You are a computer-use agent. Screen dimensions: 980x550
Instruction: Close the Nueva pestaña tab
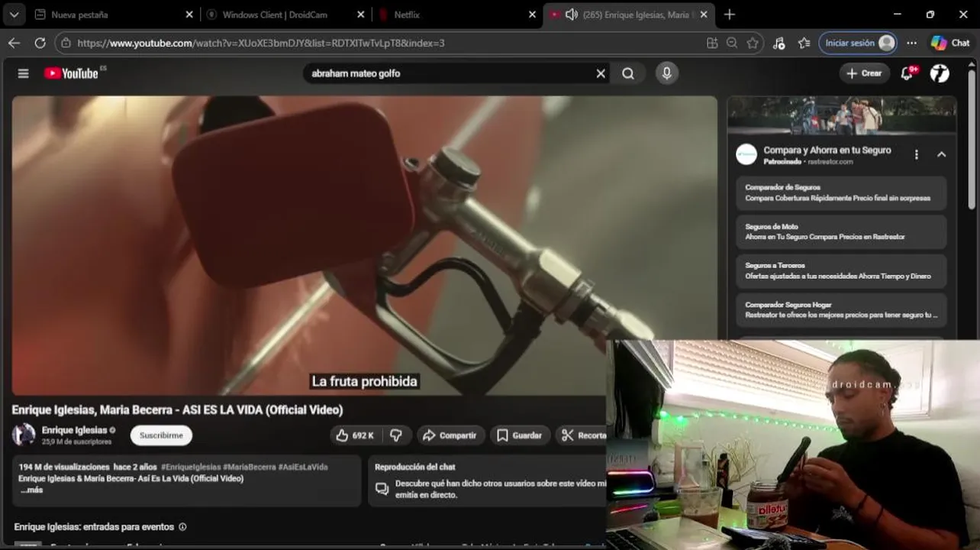[x=189, y=15]
